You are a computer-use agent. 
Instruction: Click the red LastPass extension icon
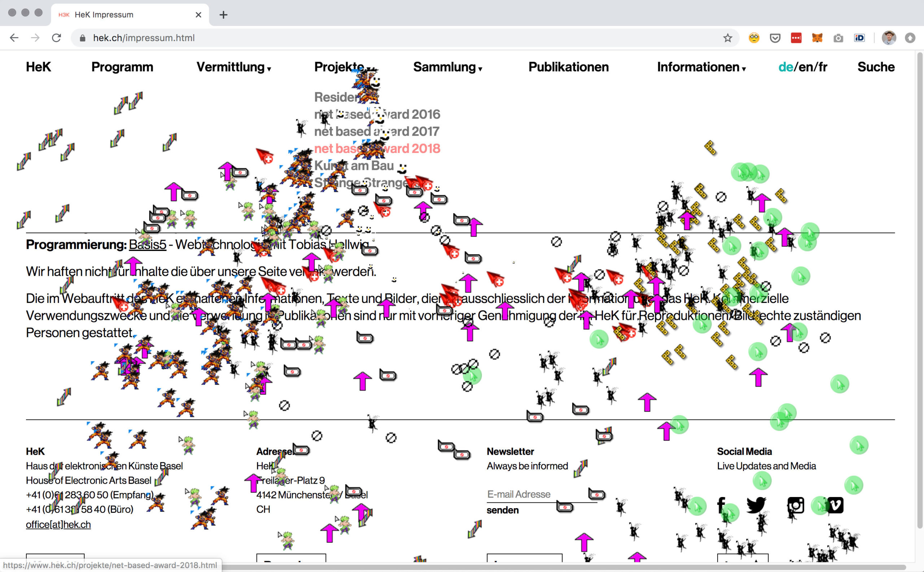[796, 38]
